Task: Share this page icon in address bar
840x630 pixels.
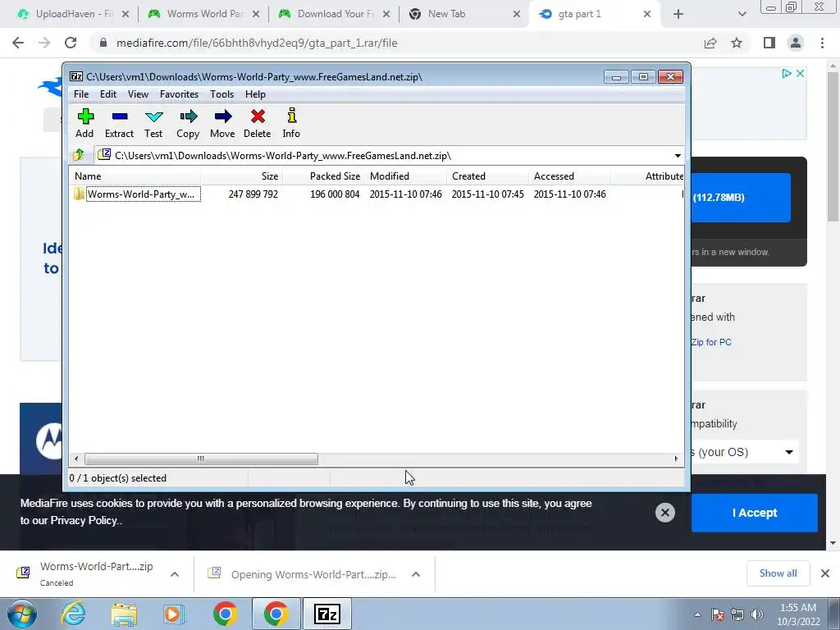Action: [x=710, y=43]
